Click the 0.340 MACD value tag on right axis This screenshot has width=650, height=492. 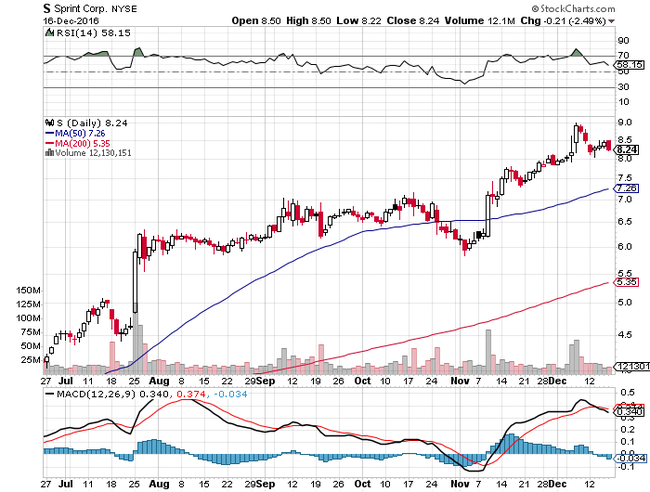point(630,412)
